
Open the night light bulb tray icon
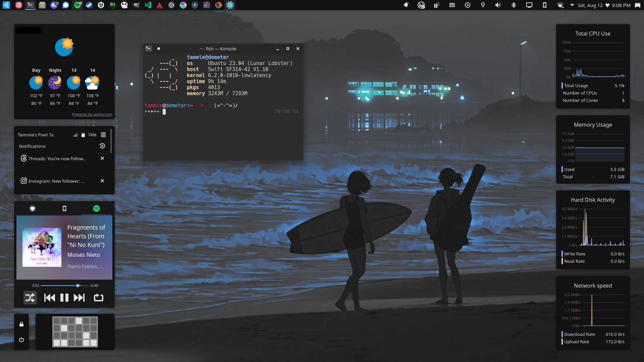click(483, 5)
